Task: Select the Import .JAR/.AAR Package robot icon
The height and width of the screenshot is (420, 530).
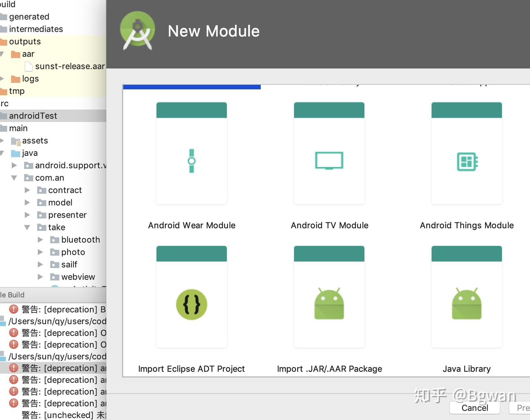Action: (x=329, y=304)
